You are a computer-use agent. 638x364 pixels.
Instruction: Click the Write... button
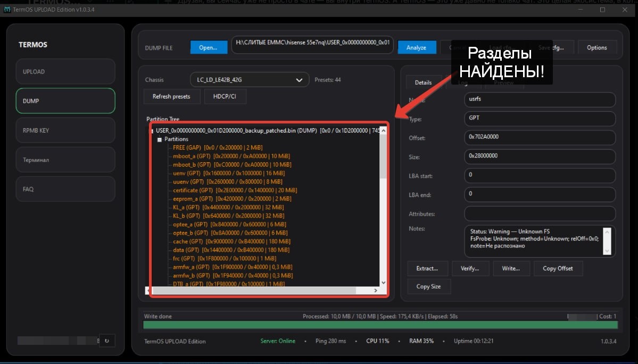(511, 268)
